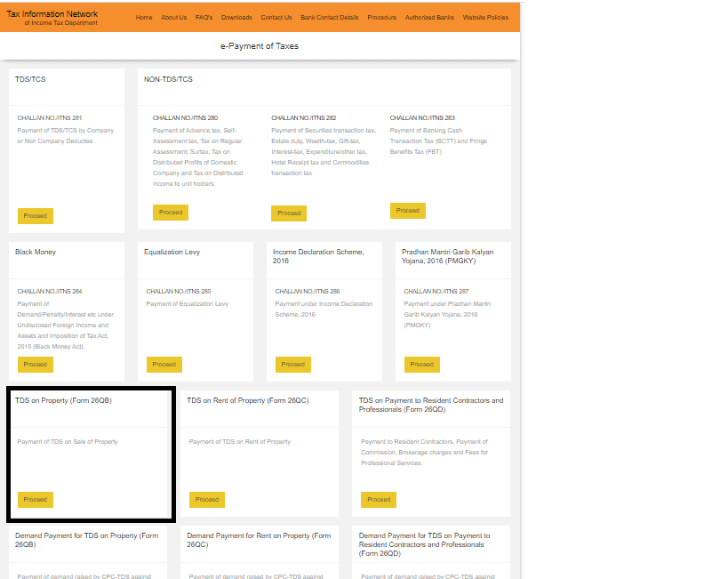Proceed with Challan ITNS 281 for TDS/TCS

(36, 216)
